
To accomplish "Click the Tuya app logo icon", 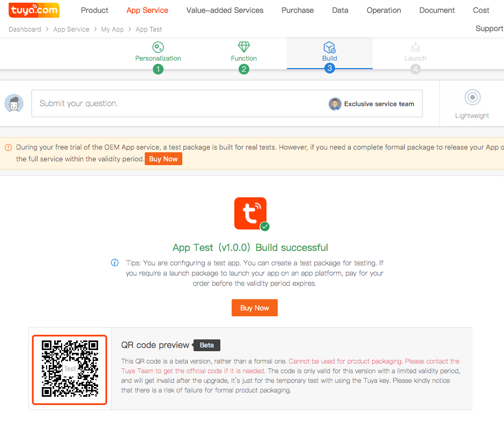I will coord(250,213).
